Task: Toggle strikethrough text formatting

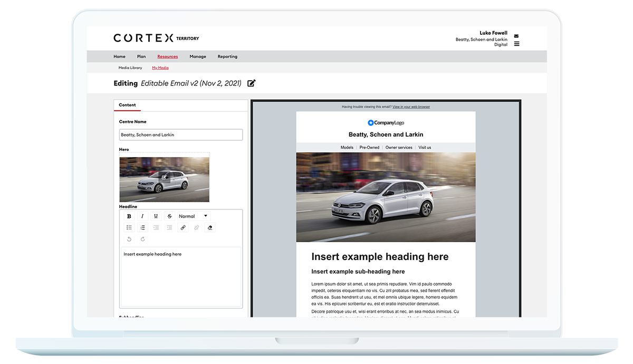Action: pyautogui.click(x=169, y=216)
